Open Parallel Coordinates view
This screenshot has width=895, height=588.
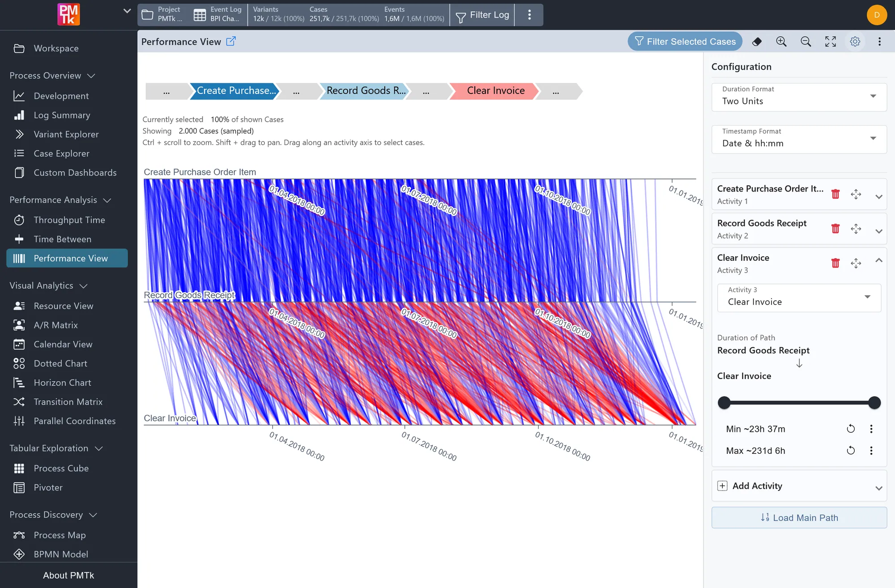coord(67,421)
